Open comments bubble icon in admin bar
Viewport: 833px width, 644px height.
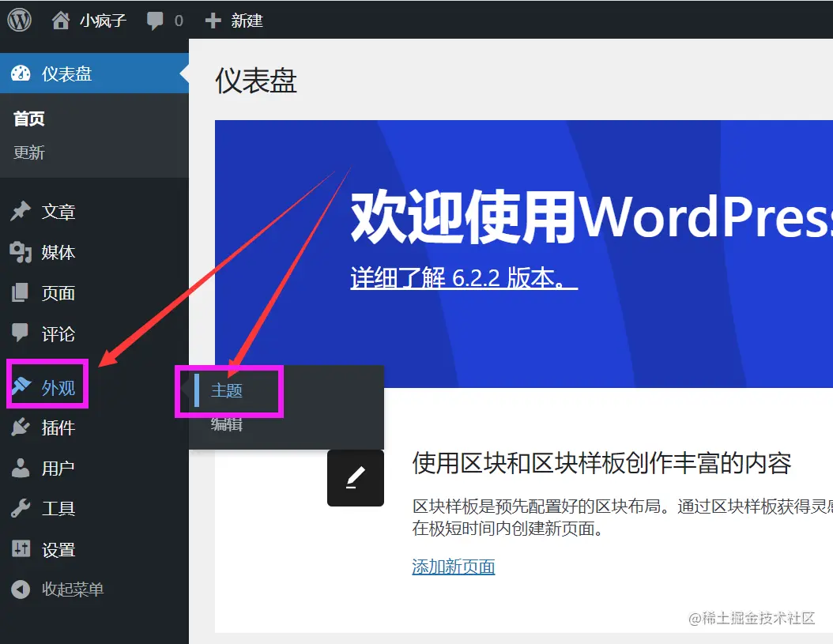[155, 21]
